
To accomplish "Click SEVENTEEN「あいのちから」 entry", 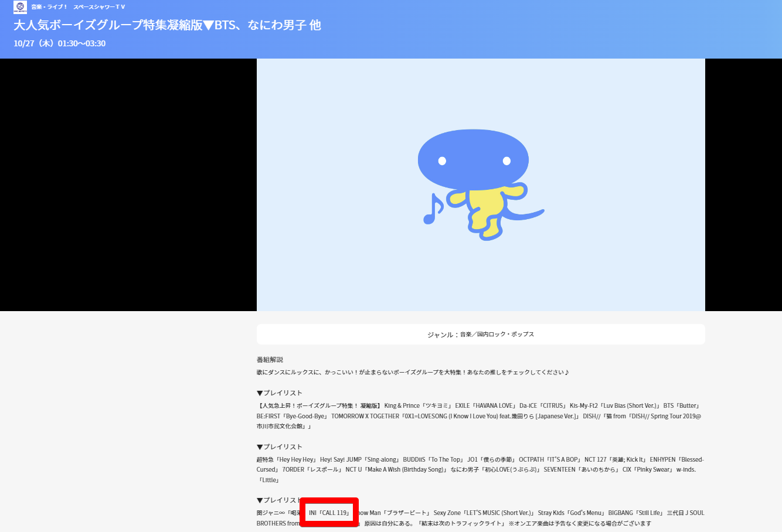I will (582, 470).
